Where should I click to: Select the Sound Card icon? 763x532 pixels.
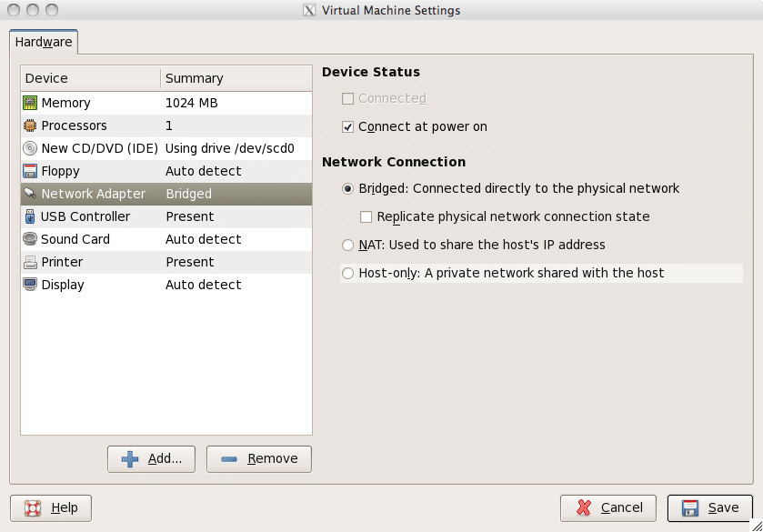pos(30,239)
